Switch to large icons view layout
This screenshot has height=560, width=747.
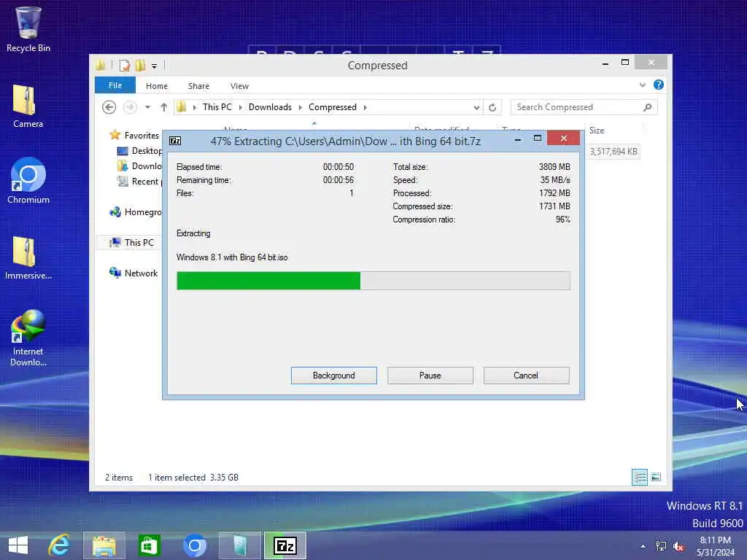click(x=656, y=477)
